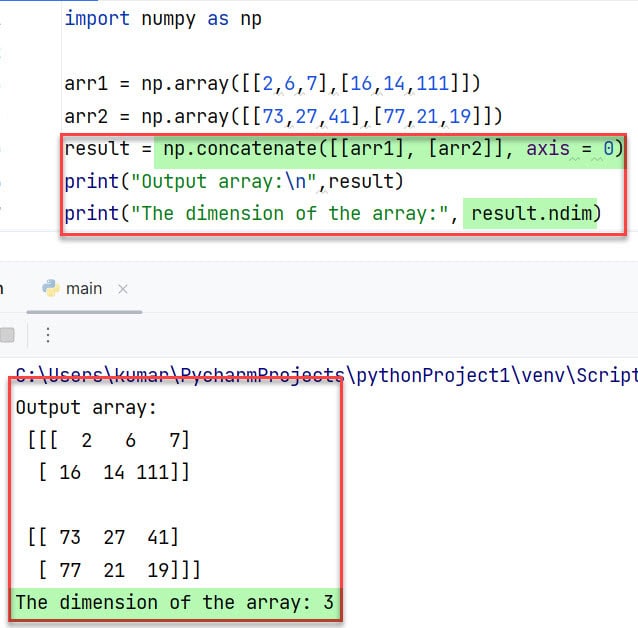Close the main run tab
The image size is (638, 628).
pyautogui.click(x=123, y=289)
